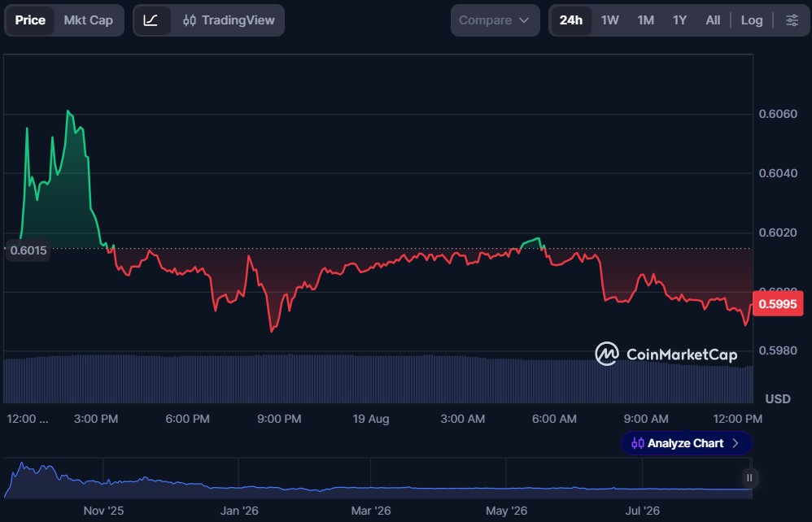Click May '26 on the overview timeline
This screenshot has width=812, height=522.
(506, 511)
